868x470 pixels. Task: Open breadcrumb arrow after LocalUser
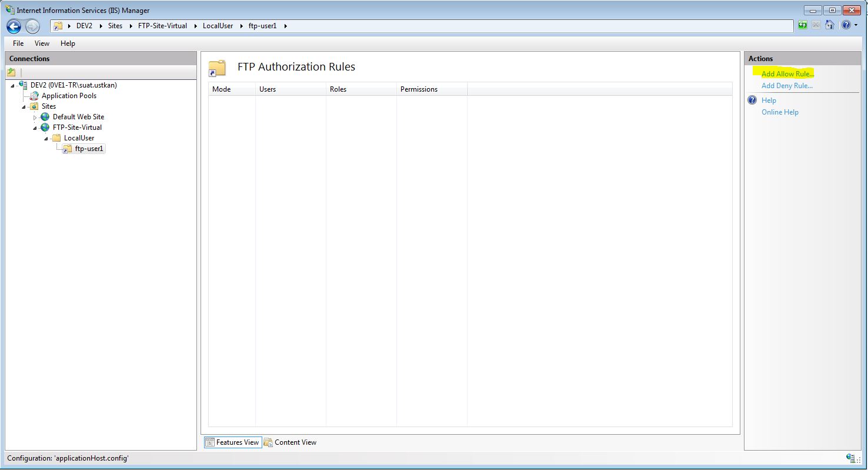[241, 26]
